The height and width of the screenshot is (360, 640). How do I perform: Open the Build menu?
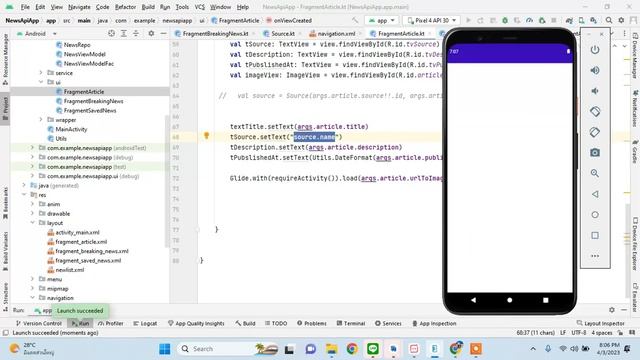click(x=148, y=7)
